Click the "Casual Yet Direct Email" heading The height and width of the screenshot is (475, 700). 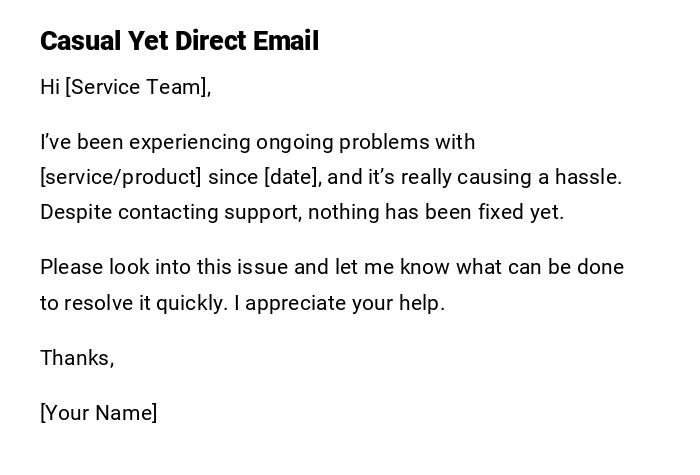pyautogui.click(x=180, y=41)
